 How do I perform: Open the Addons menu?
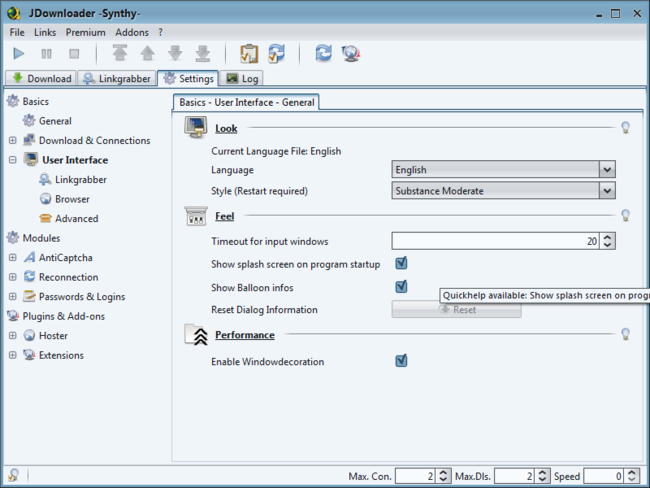(x=132, y=32)
